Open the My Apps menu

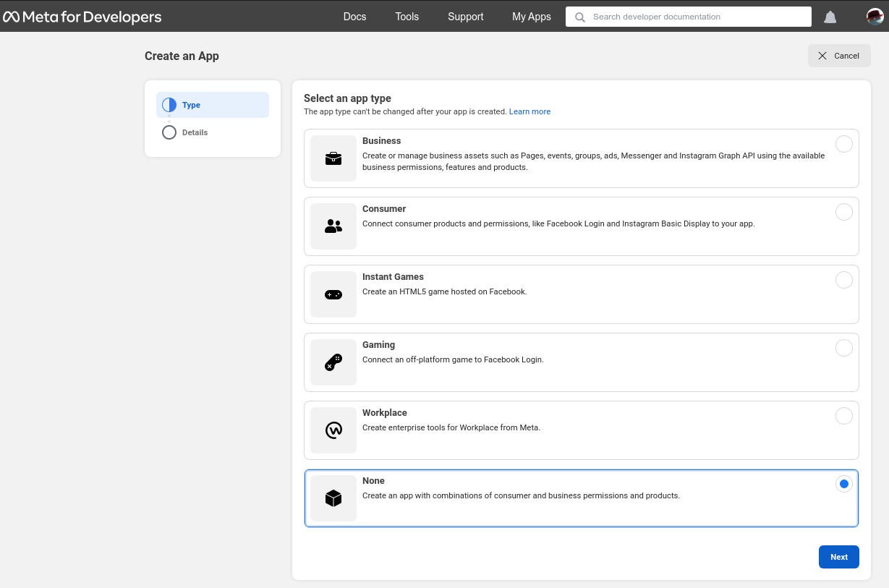[x=531, y=17]
